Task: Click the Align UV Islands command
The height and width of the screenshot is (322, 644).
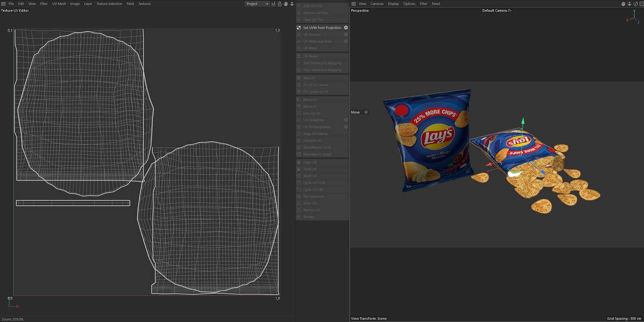Action: point(322,134)
